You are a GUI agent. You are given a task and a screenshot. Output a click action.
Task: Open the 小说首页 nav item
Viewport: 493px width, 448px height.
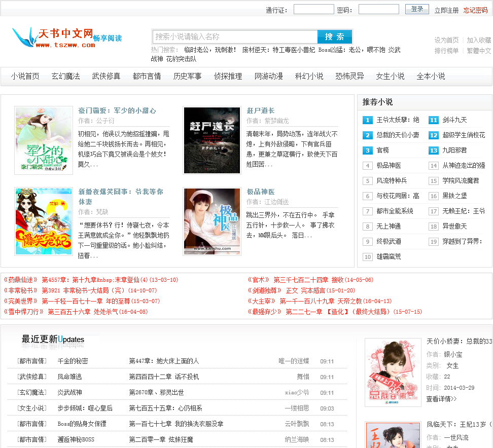tap(25, 77)
